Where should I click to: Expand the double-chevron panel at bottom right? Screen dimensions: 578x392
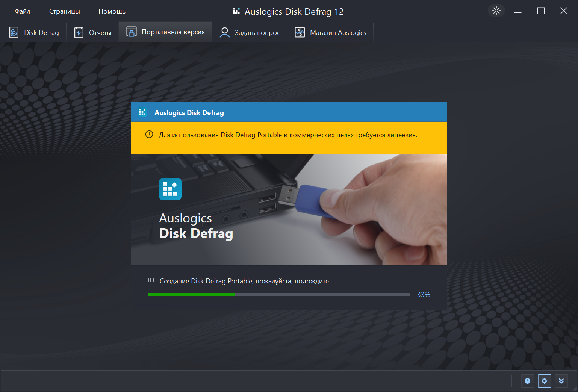pos(561,381)
